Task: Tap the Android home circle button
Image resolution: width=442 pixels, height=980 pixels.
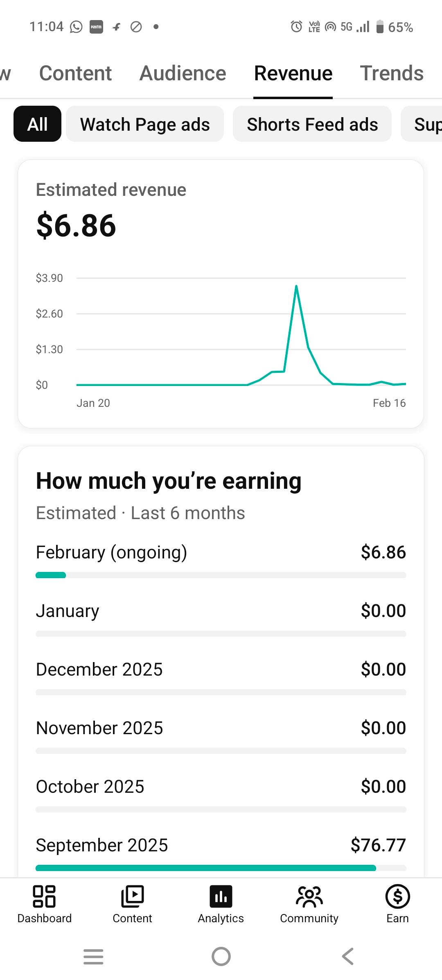Action: (x=221, y=956)
